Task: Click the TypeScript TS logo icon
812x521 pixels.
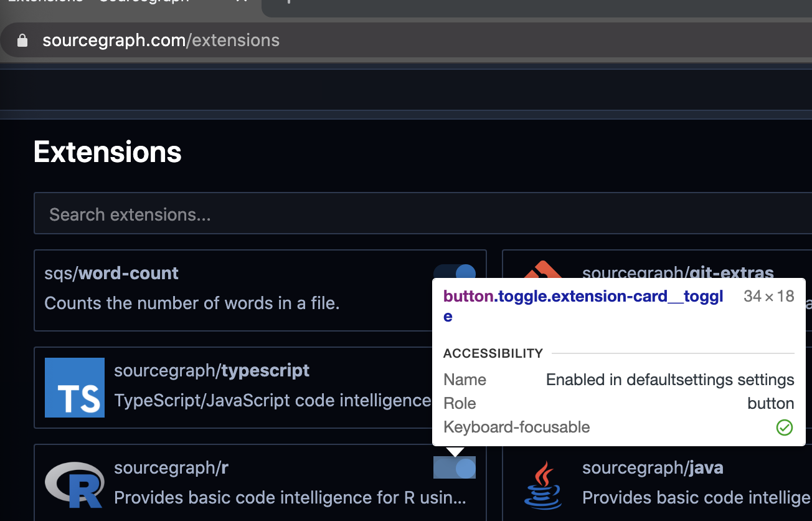Action: [x=75, y=387]
